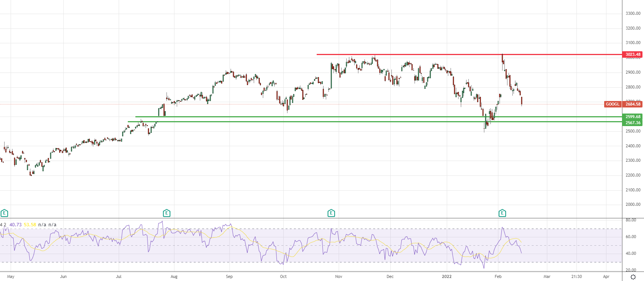Click the Apr label on time axis

pyautogui.click(x=606, y=276)
